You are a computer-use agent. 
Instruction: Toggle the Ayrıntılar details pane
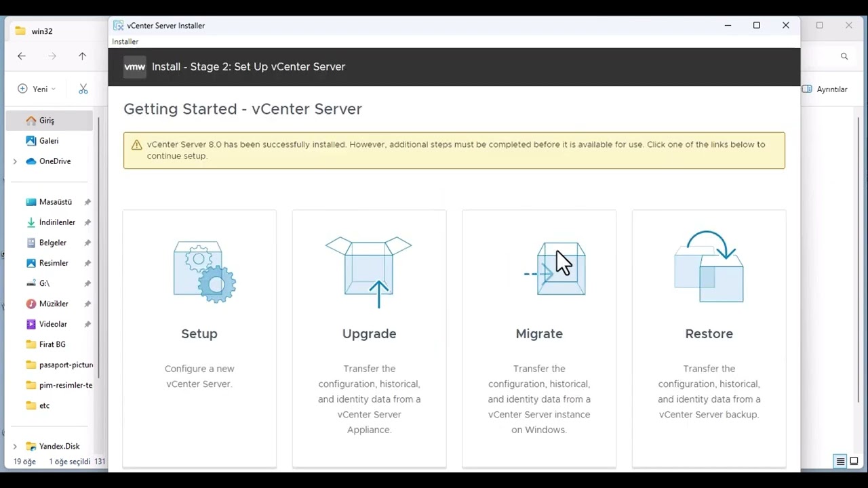pyautogui.click(x=825, y=89)
